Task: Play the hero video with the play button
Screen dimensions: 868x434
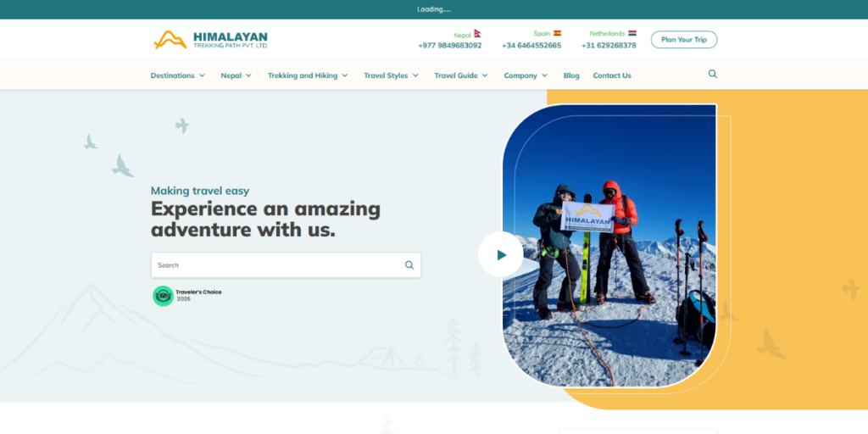Action: point(500,254)
